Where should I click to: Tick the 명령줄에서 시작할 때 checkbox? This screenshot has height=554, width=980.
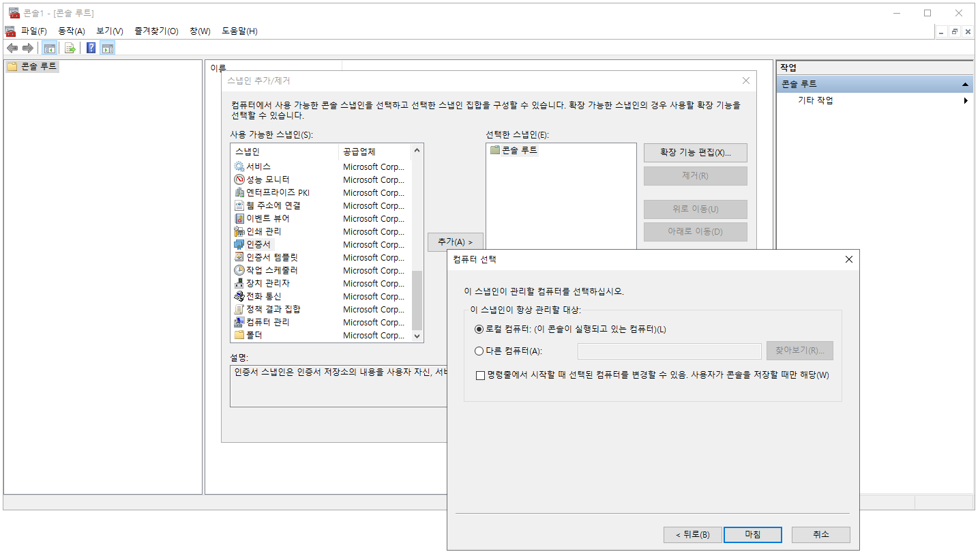tap(481, 375)
